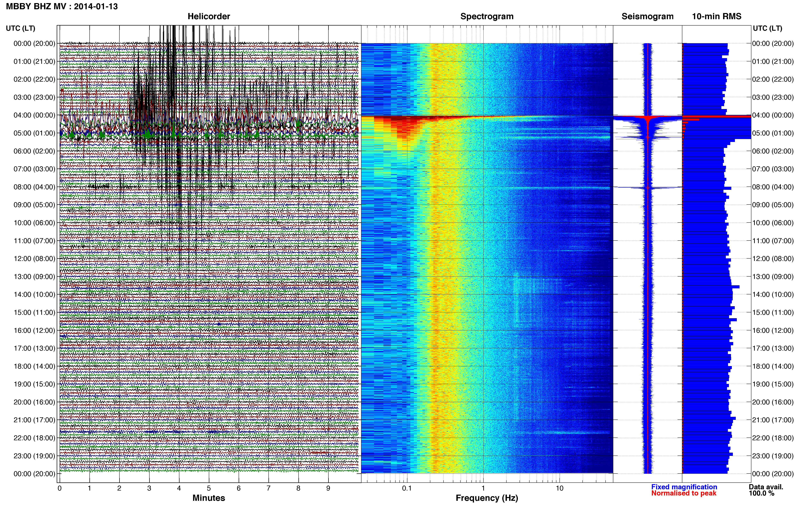Click right time label 22:00 (18:00)
Viewport: 812px width, 508px height.
tap(773, 438)
